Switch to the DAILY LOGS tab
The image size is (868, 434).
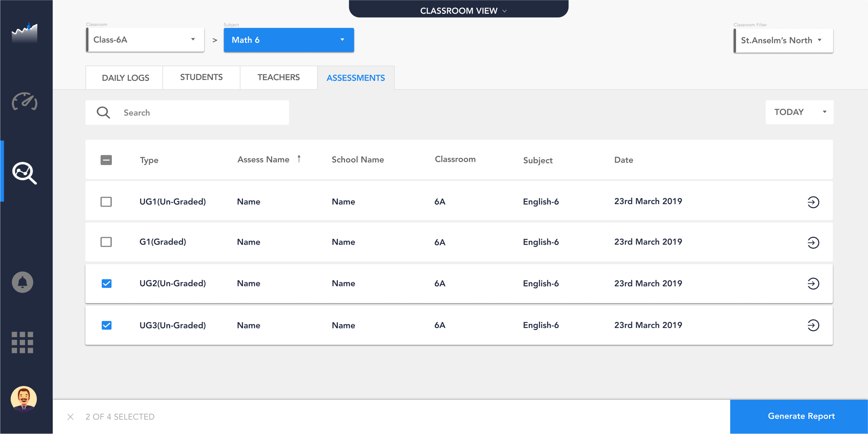pyautogui.click(x=125, y=78)
